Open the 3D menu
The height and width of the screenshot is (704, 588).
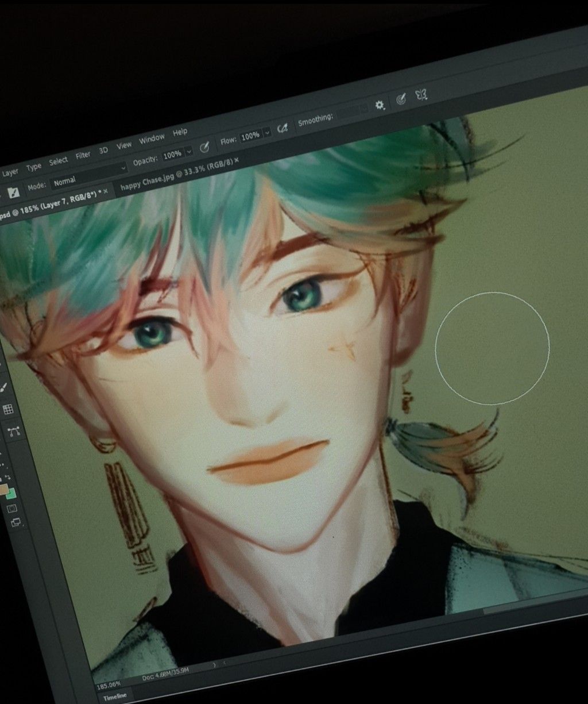tap(103, 151)
